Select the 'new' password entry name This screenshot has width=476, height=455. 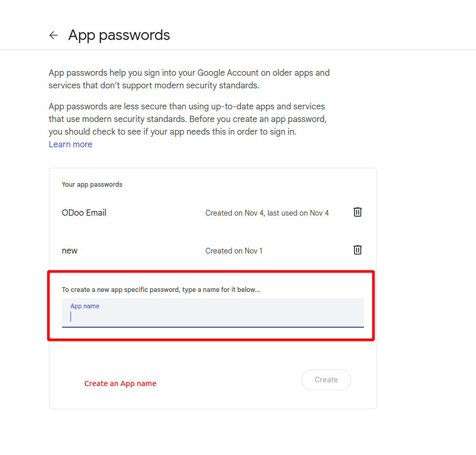coord(70,250)
